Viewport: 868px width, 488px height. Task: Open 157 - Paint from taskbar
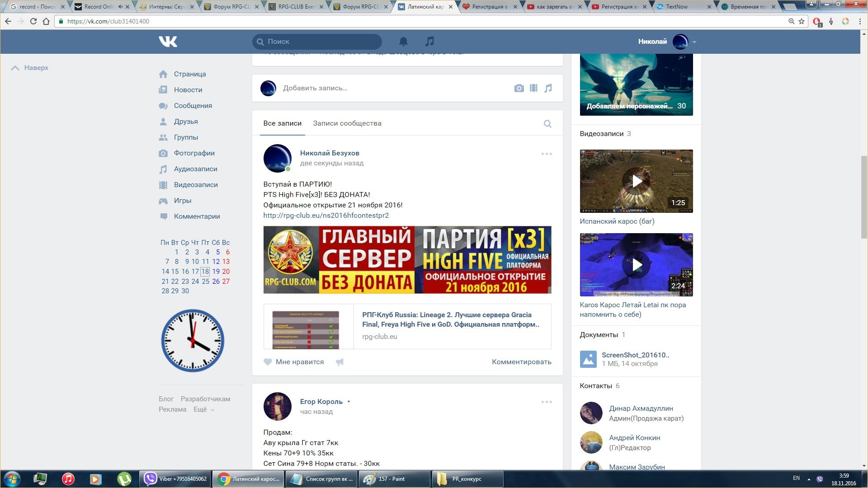click(395, 479)
